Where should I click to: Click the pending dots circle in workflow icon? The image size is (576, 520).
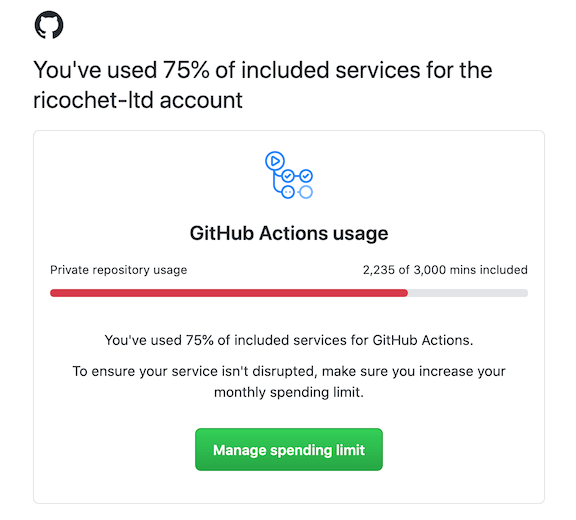(x=288, y=192)
